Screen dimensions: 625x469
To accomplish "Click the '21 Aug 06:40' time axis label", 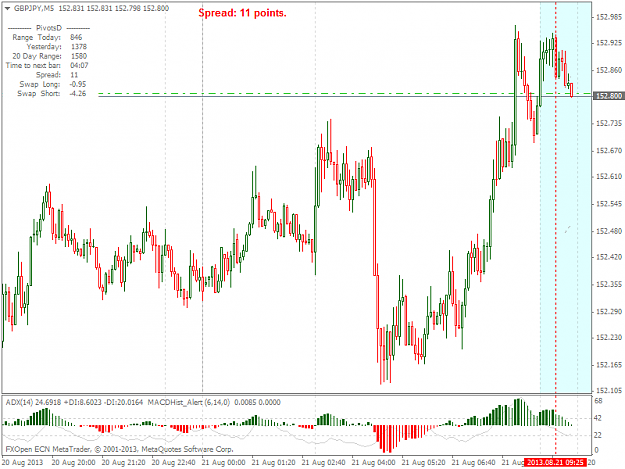I will 474,462.
